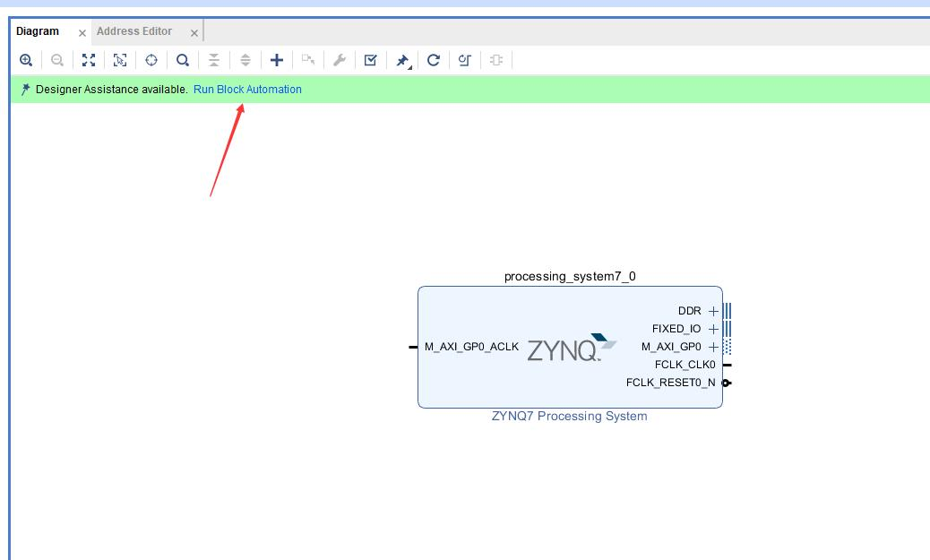Validate the design with checkmark icon

pyautogui.click(x=371, y=60)
